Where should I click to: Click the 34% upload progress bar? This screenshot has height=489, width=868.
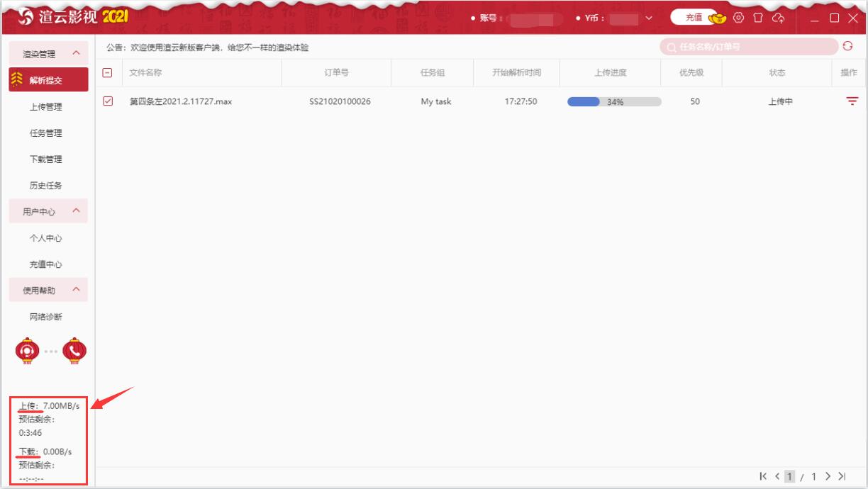614,101
